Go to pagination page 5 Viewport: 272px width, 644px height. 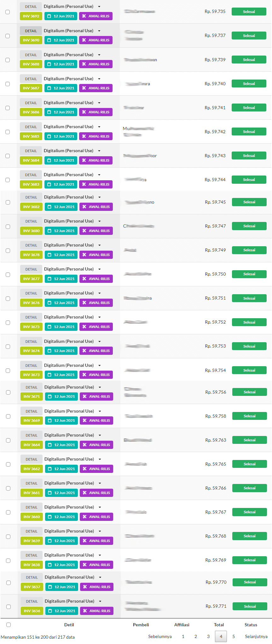(x=234, y=636)
